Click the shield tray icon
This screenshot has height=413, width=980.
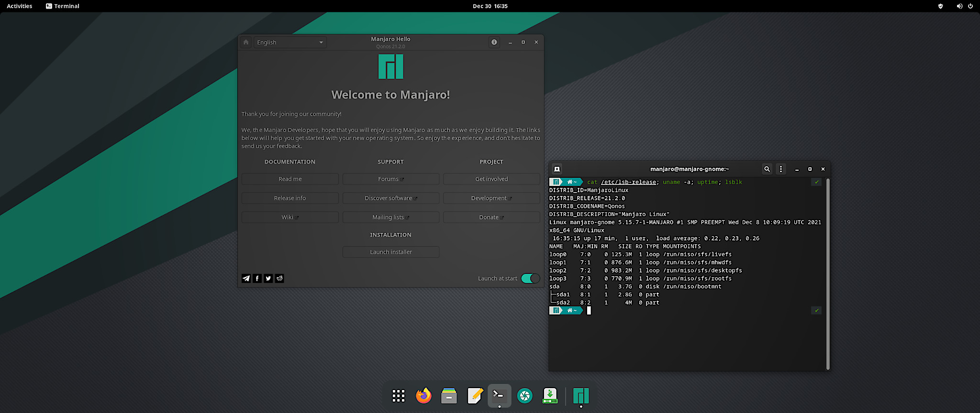940,6
